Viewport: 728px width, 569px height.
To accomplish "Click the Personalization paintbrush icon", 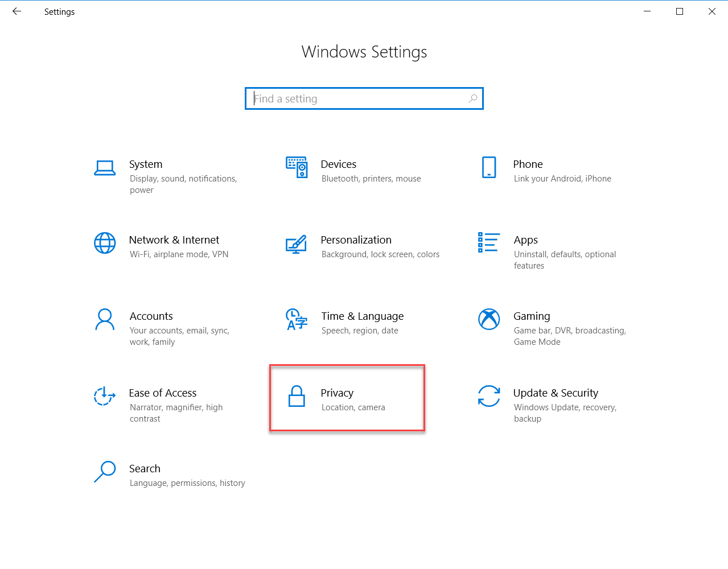I will (296, 244).
